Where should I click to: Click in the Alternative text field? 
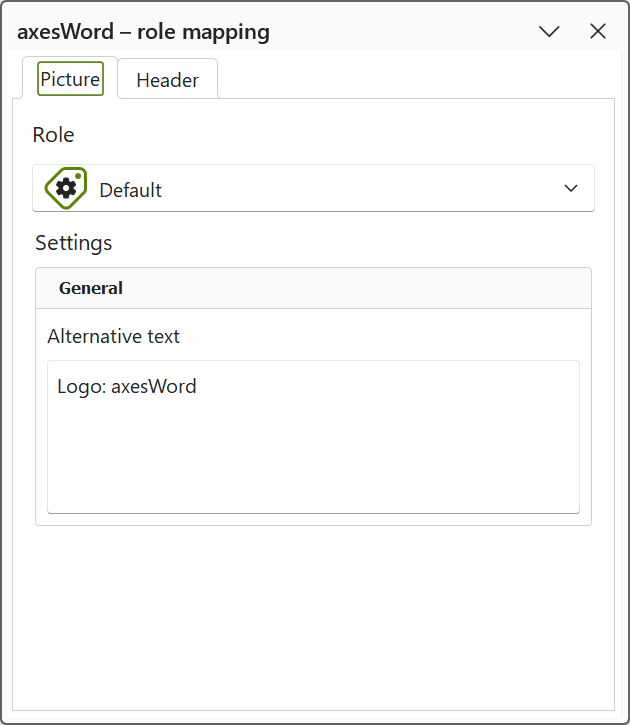313,436
